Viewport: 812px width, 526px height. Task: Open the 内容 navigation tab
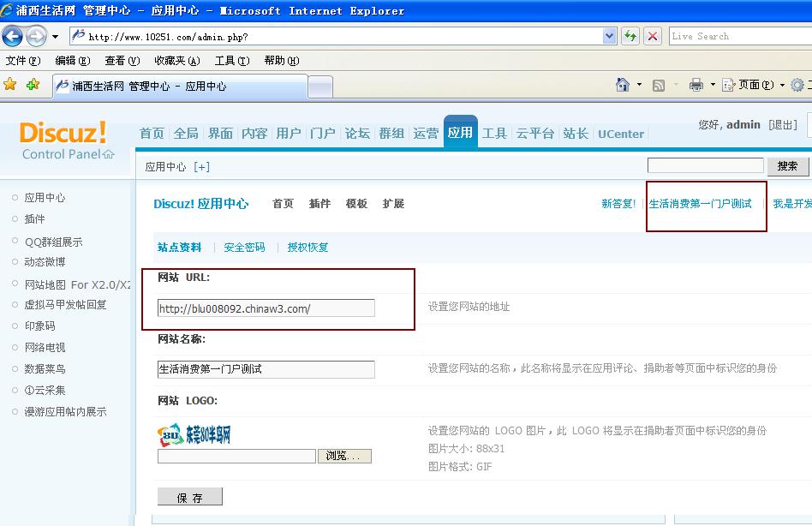tap(254, 134)
